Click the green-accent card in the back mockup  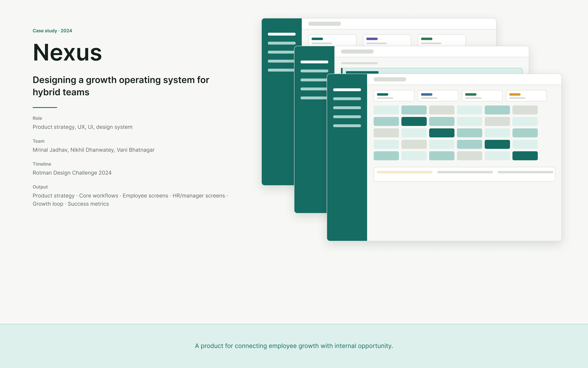[x=441, y=40]
